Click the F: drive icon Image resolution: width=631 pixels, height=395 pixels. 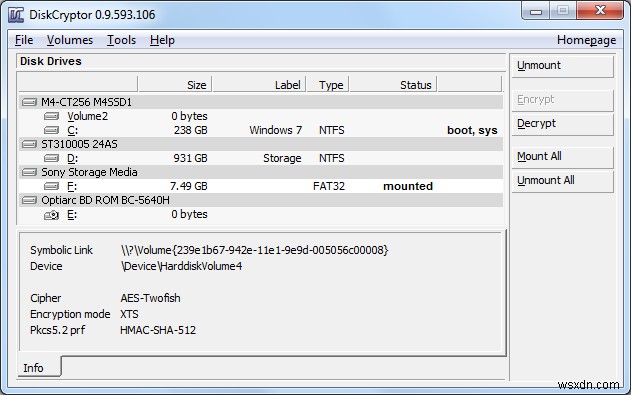point(51,186)
